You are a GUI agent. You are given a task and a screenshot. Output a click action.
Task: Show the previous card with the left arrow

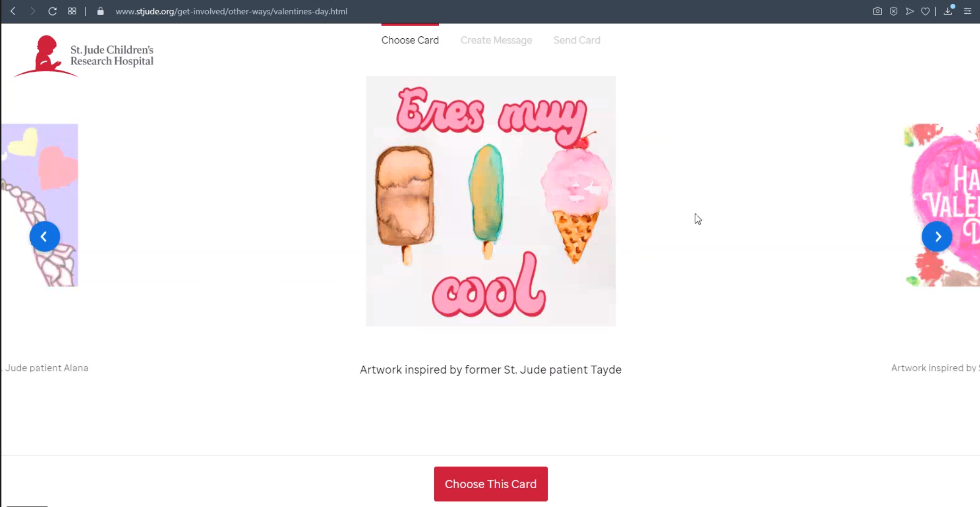[45, 236]
